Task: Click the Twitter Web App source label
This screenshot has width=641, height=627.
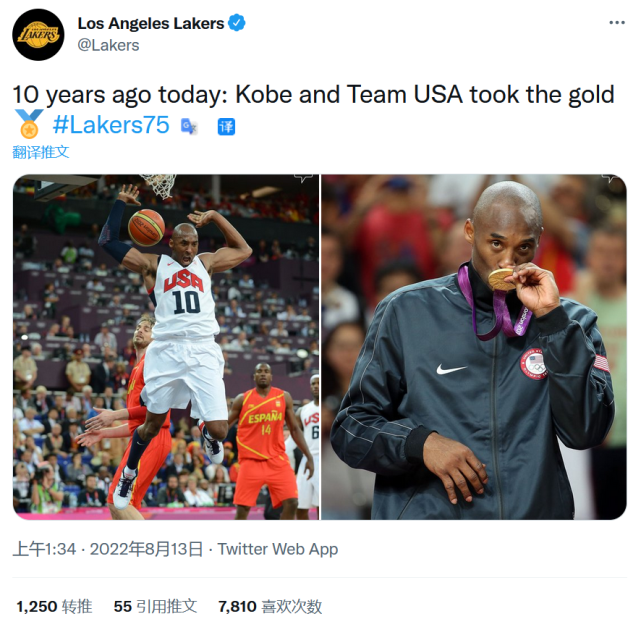Action: (278, 549)
